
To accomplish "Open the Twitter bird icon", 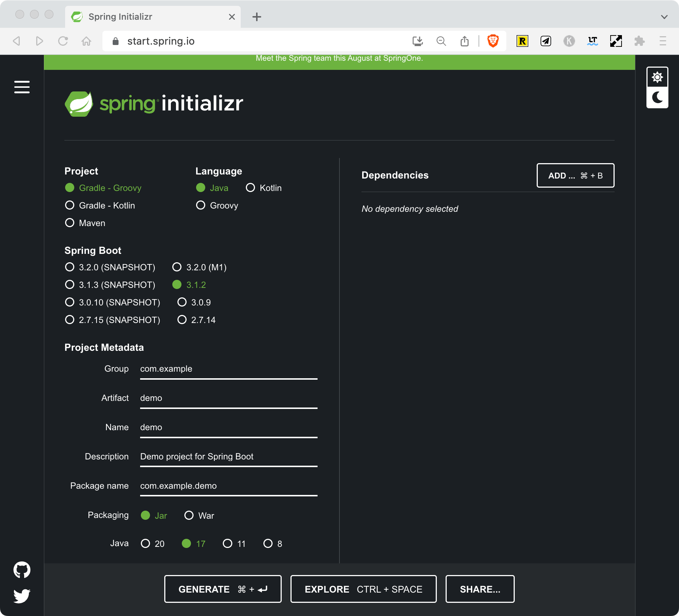I will 22,596.
